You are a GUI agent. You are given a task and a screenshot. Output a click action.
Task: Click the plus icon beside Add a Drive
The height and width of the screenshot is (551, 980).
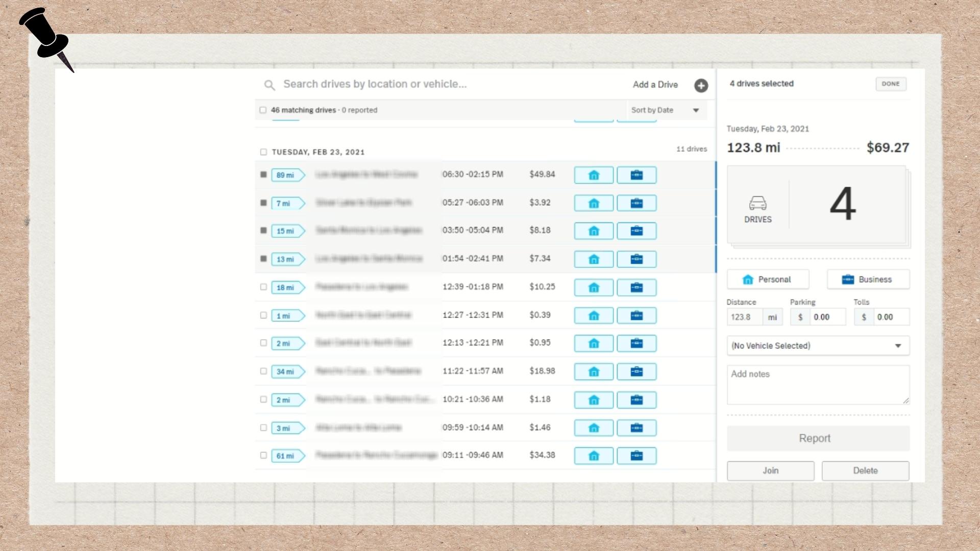click(x=701, y=85)
